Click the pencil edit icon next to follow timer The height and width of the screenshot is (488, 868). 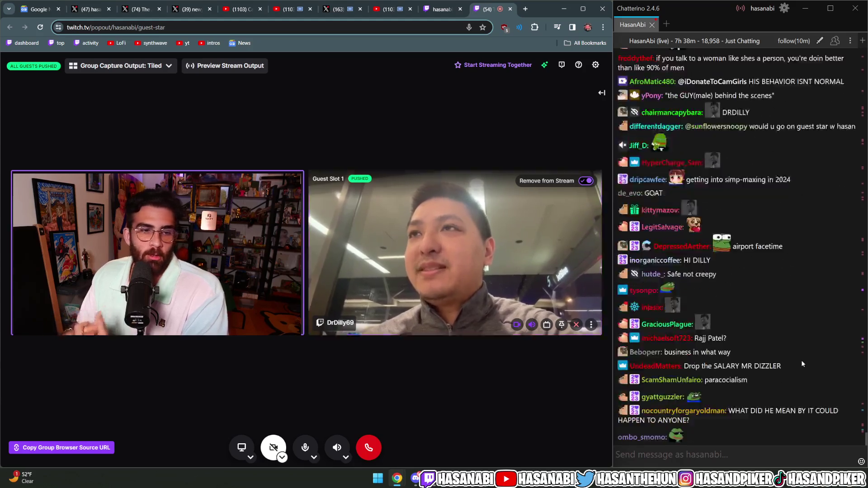(820, 41)
